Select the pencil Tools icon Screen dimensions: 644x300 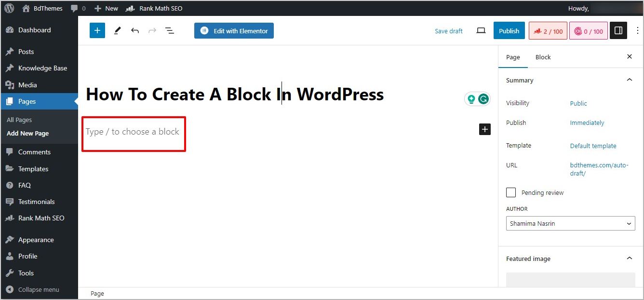(x=117, y=30)
